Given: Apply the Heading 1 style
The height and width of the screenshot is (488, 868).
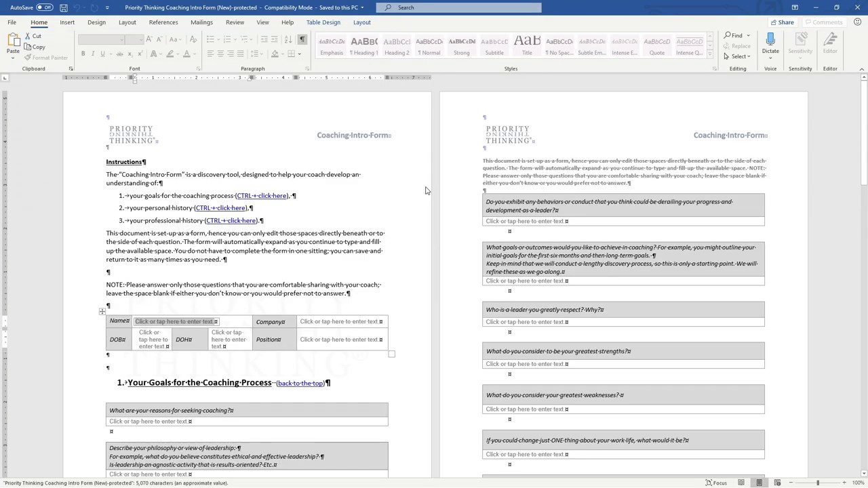Looking at the screenshot, I should coord(364,45).
